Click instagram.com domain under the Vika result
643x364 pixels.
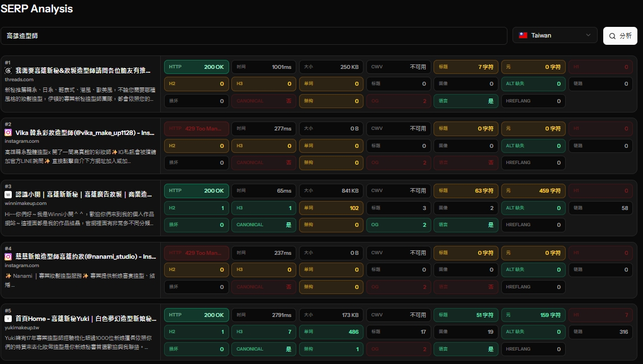click(x=22, y=141)
